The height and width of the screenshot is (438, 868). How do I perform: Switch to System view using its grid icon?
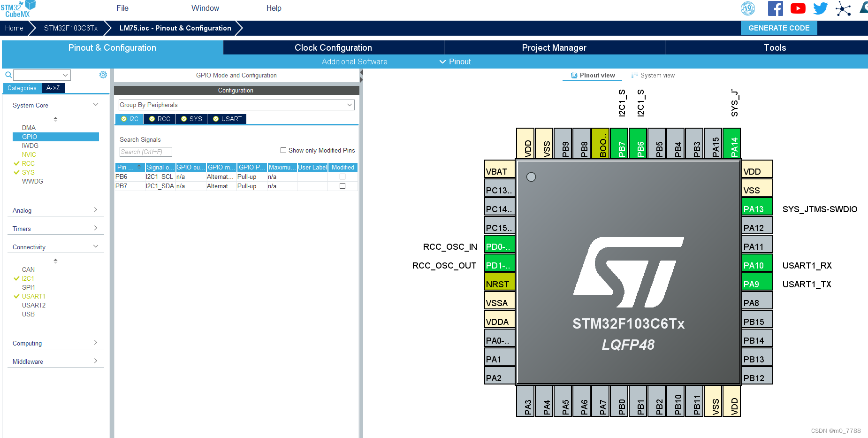634,75
